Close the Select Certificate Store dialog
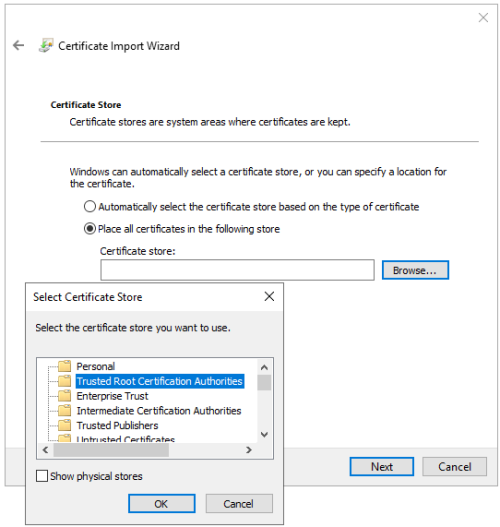 point(269,296)
